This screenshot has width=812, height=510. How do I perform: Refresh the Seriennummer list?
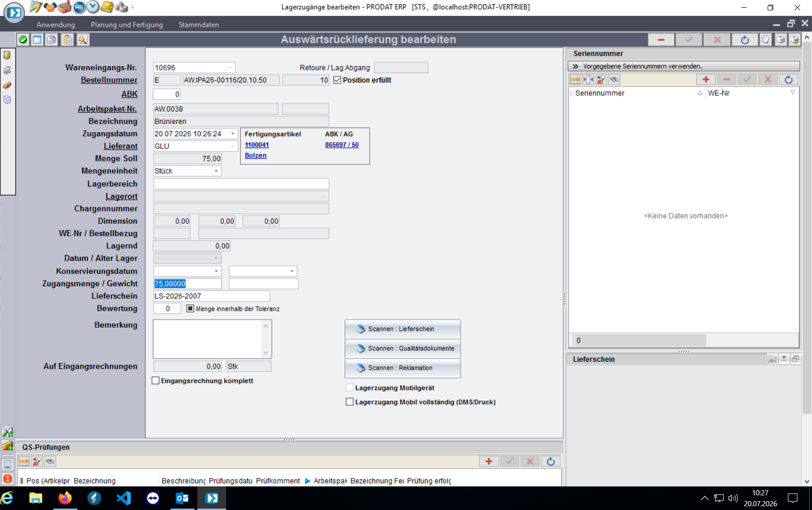tap(788, 79)
